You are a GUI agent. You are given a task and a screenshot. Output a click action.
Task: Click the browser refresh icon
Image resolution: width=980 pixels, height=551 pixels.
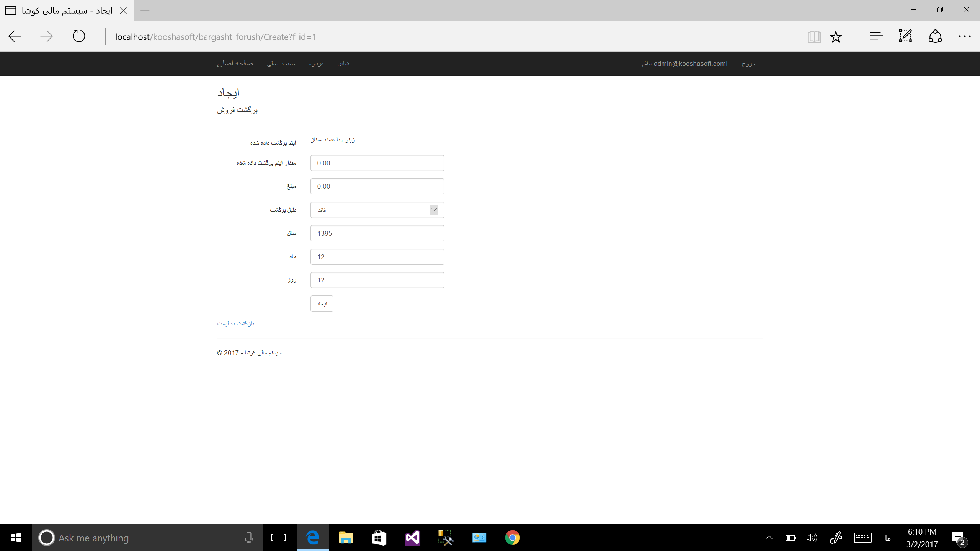(x=79, y=36)
